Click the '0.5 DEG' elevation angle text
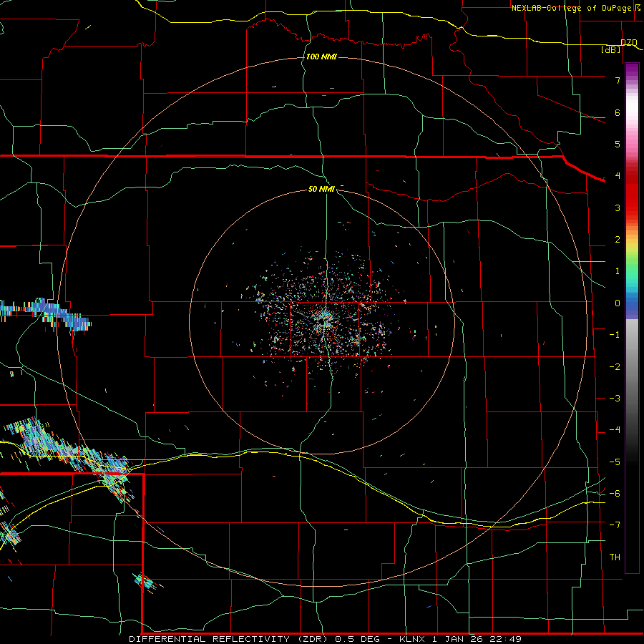Image resolution: width=644 pixels, height=644 pixels. click(356, 639)
